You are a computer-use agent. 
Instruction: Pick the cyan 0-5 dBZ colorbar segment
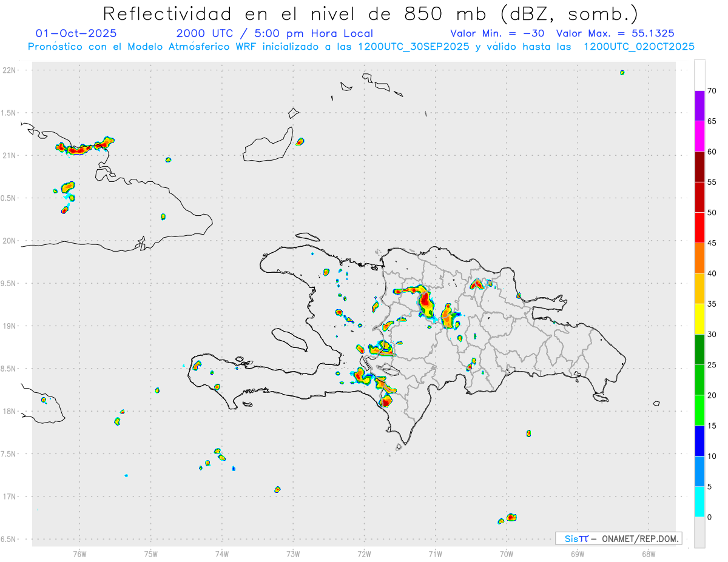(699, 502)
